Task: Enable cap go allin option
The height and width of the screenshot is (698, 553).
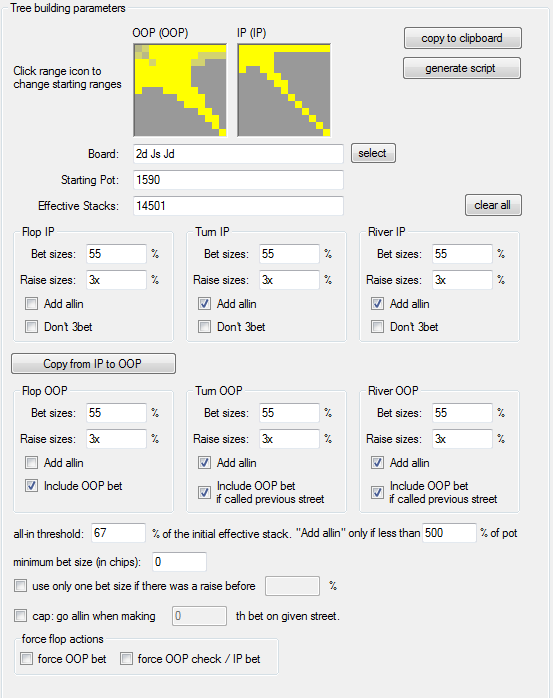Action: pyautogui.click(x=20, y=616)
